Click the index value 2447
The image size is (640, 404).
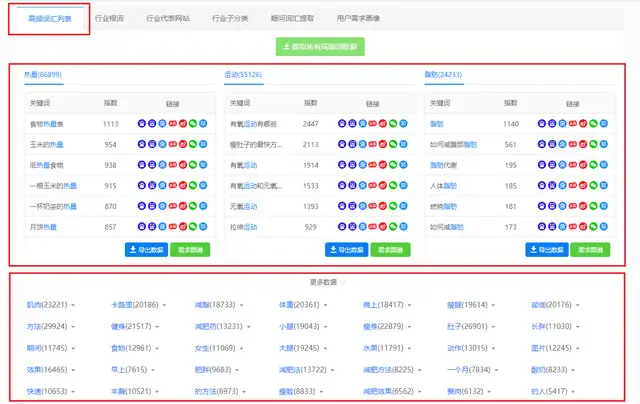(x=311, y=124)
